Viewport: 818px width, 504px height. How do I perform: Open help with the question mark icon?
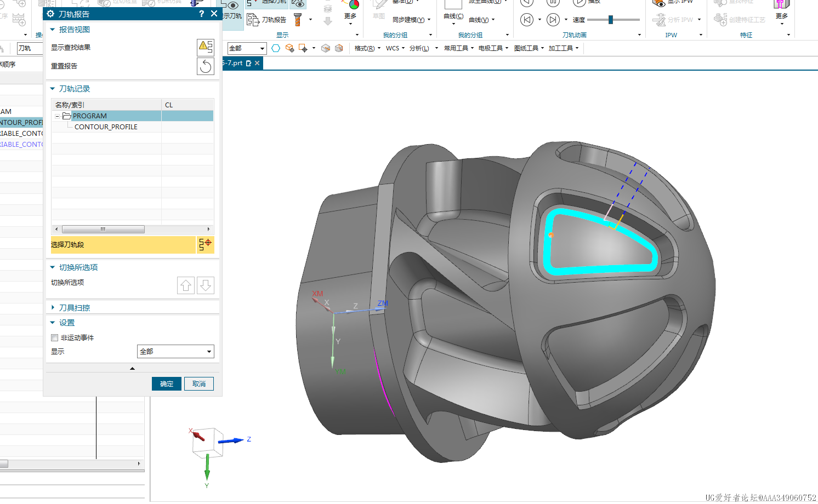pos(201,14)
